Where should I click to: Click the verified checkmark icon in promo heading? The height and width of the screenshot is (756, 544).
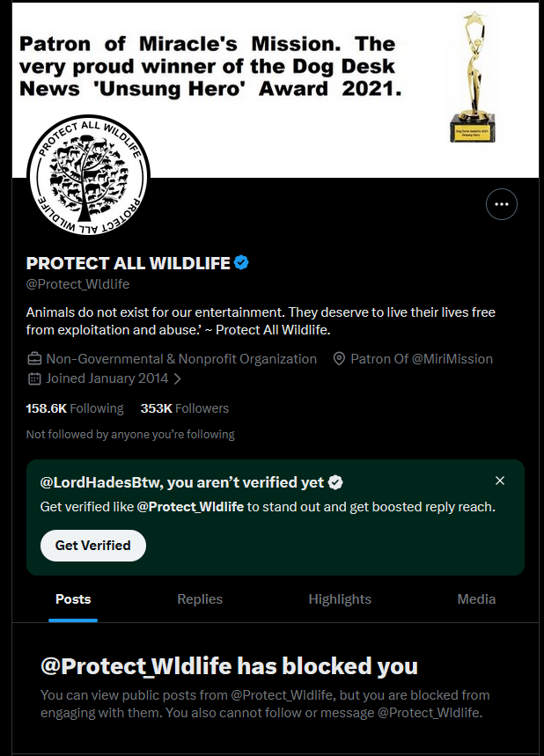point(335,482)
